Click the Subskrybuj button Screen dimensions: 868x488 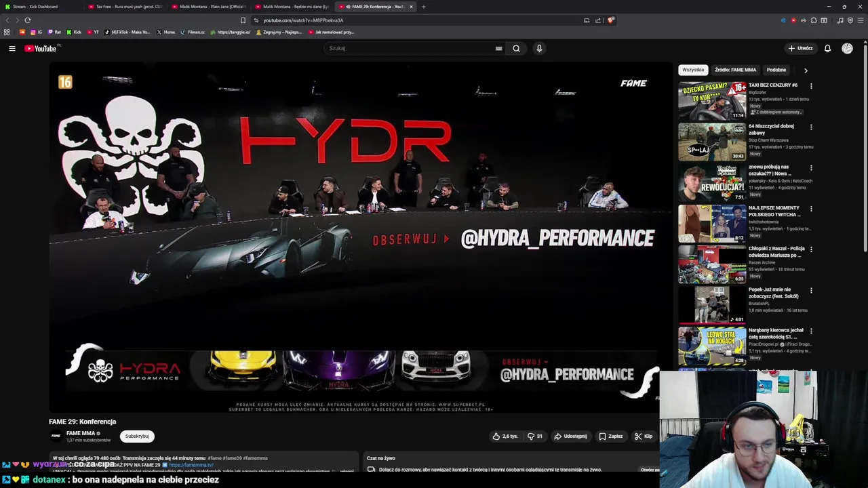(137, 436)
